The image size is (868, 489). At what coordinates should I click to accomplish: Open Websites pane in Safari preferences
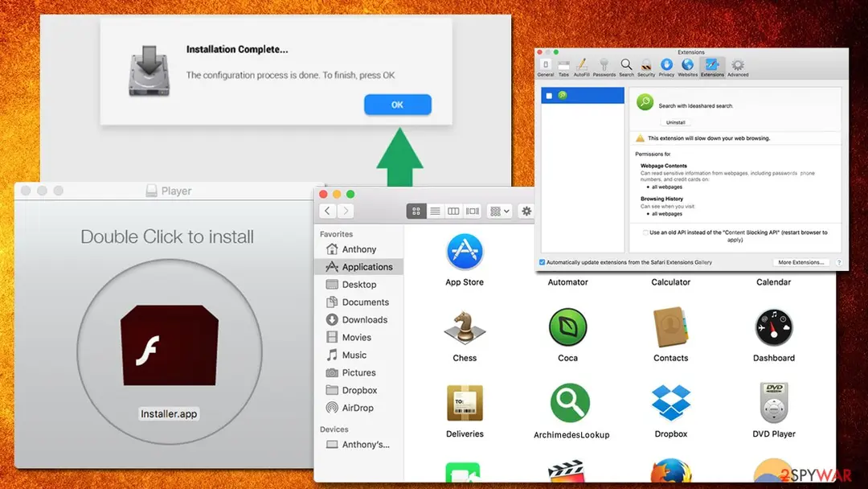click(x=687, y=68)
